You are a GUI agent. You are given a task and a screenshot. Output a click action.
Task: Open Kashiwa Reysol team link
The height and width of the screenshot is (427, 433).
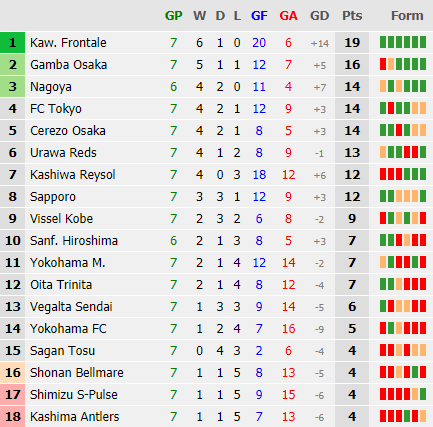click(x=73, y=175)
